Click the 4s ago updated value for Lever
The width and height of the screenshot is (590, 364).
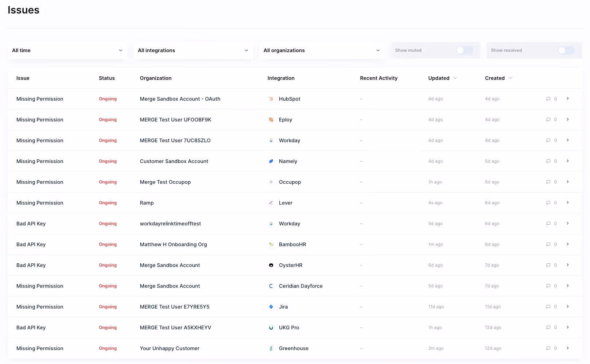point(435,203)
